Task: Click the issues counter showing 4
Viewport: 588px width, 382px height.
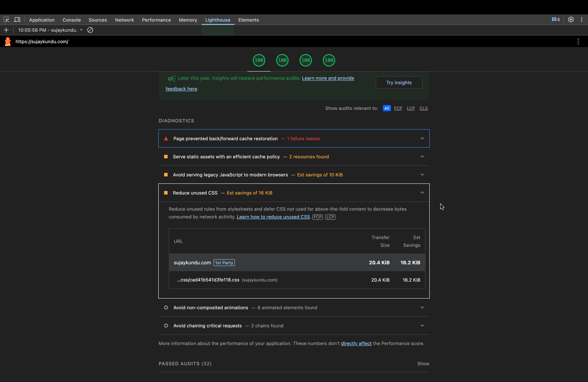Action: click(x=556, y=20)
